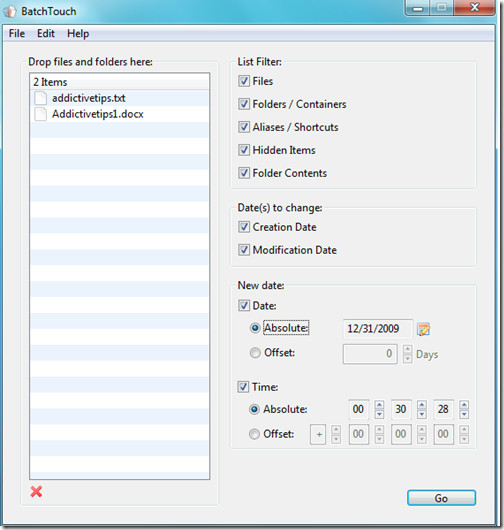Click the offset hours field in Time Offset
This screenshot has width=504, height=530.
point(359,434)
